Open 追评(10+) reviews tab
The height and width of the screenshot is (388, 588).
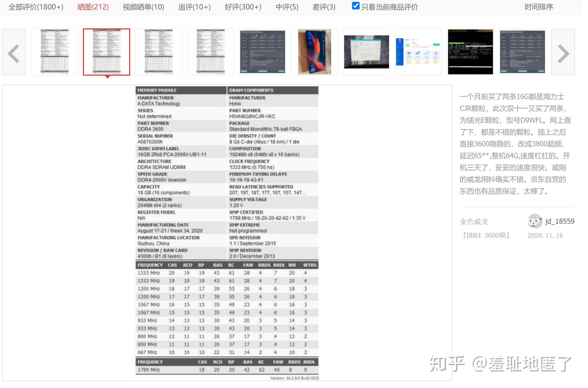click(x=194, y=7)
